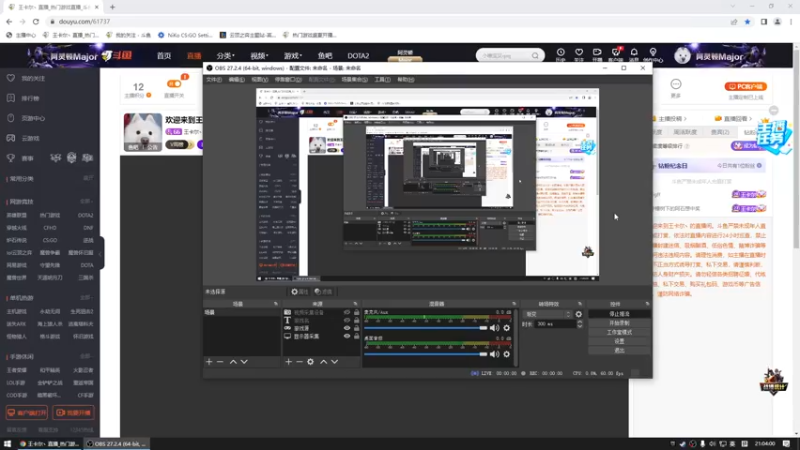Remove the selected scene with the Scenes minus icon
Image resolution: width=800 pixels, height=450 pixels.
[x=220, y=362]
